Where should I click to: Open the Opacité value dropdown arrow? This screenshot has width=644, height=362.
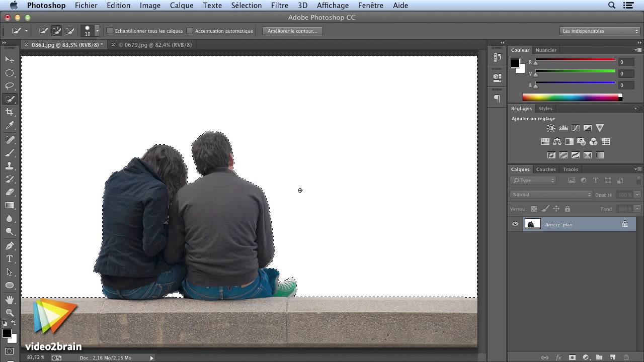[x=637, y=195]
